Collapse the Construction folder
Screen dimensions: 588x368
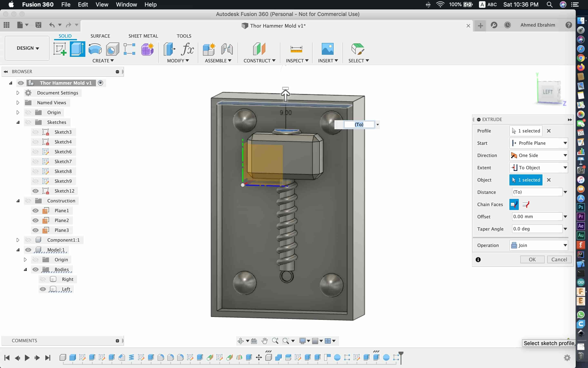(18, 201)
